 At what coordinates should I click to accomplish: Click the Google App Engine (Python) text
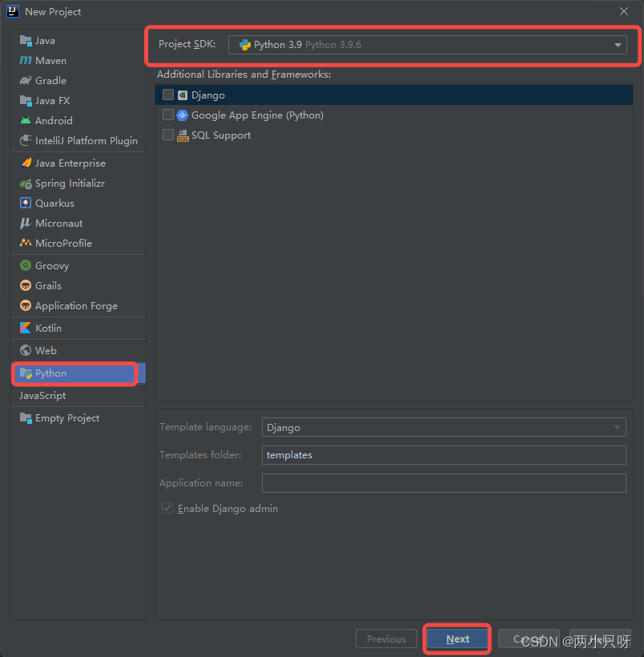click(x=257, y=115)
